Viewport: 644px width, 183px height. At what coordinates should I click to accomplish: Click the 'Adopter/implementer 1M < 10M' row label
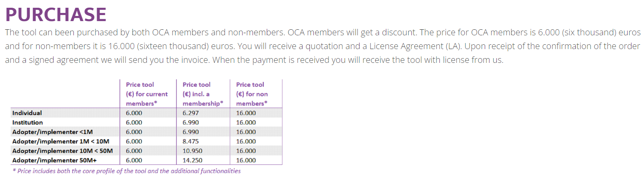tap(61, 141)
